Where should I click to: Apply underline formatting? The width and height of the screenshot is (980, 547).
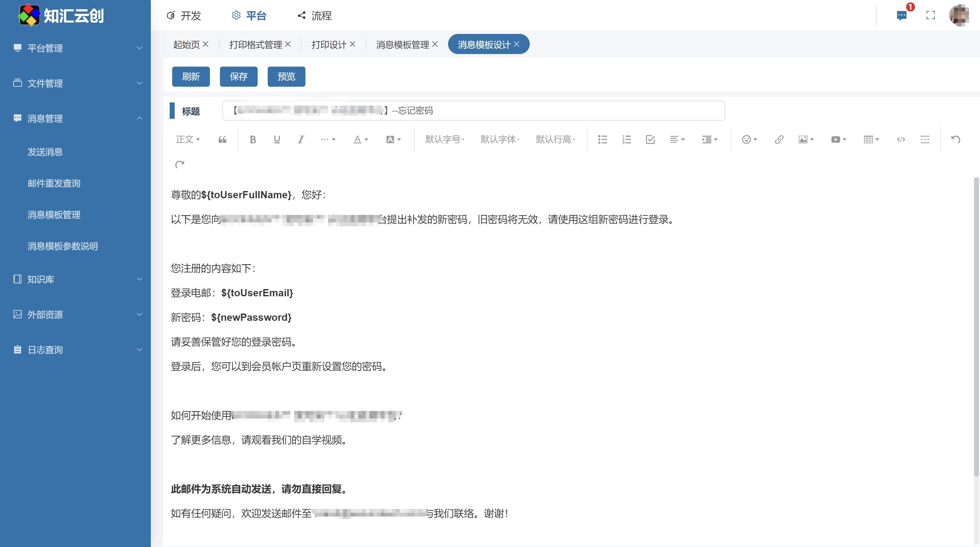(x=277, y=139)
